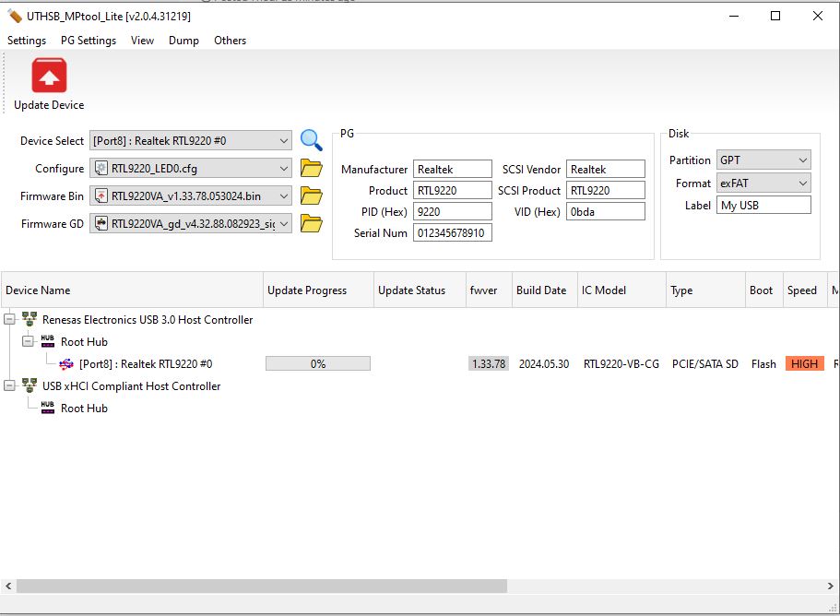
Task: Click the VID (Hex) input field
Action: coord(606,211)
